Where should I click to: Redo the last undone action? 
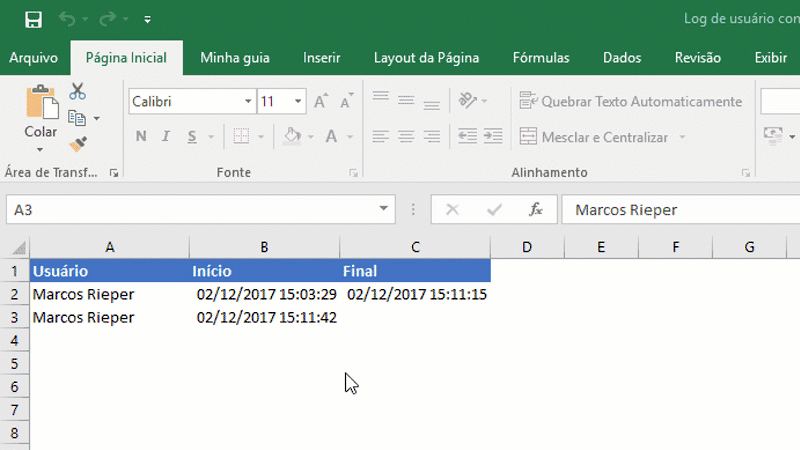tap(107, 19)
